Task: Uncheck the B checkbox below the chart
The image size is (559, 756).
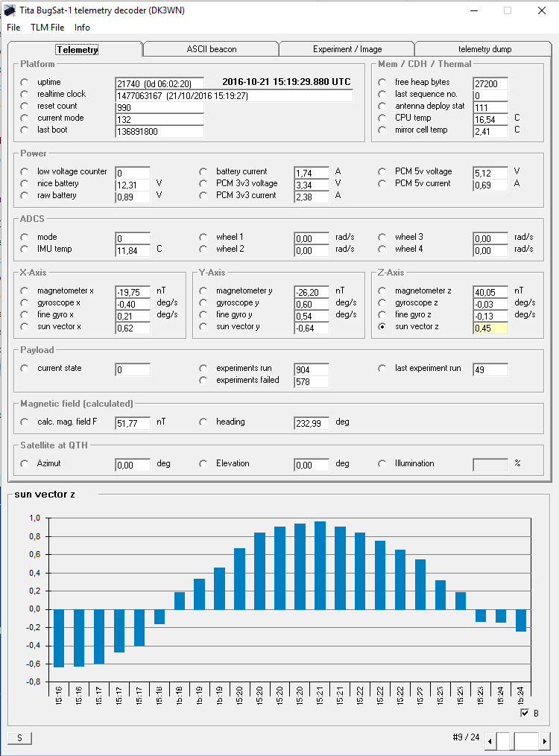Action: coord(525,713)
